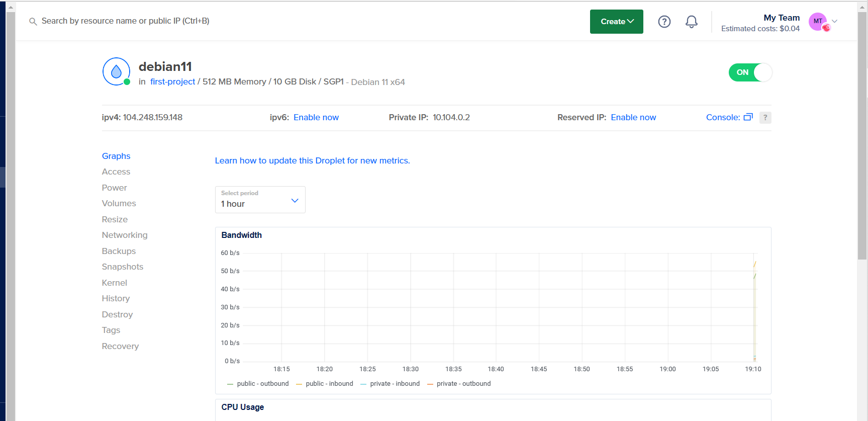Toggle private - outbound legend series
Image resolution: width=868 pixels, height=421 pixels.
pos(459,384)
